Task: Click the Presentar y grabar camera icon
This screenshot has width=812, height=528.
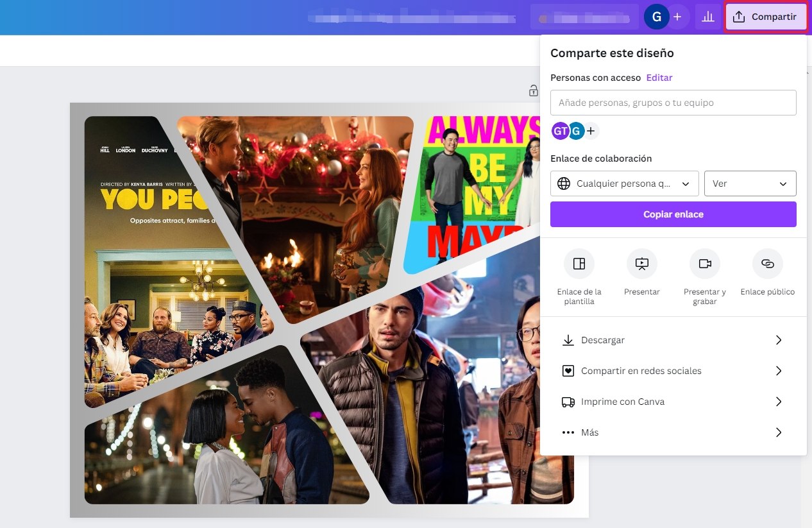Action: tap(705, 264)
